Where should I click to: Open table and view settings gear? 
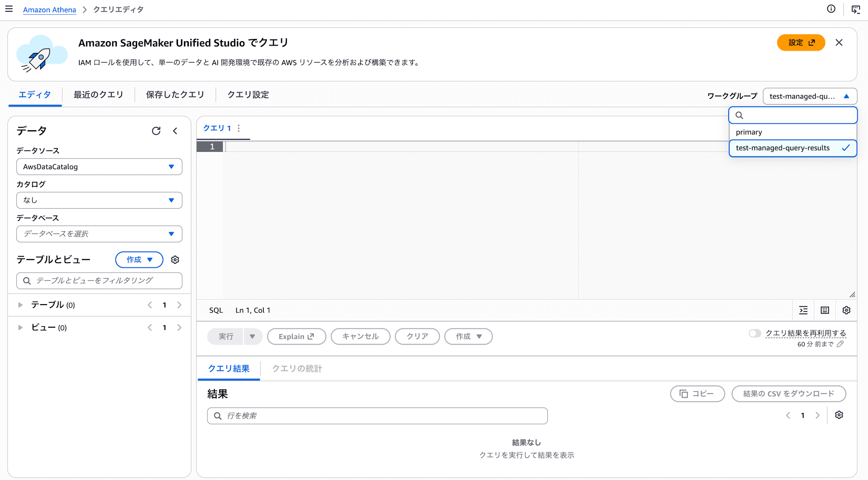pos(175,260)
